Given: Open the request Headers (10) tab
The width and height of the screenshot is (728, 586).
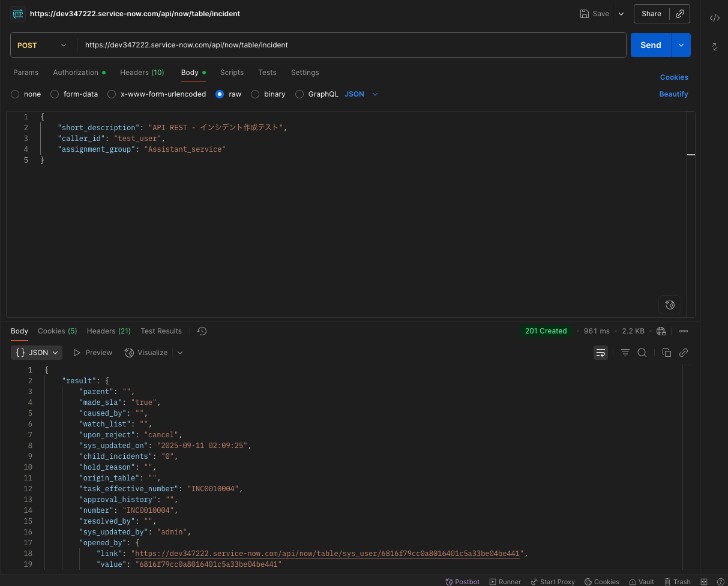Looking at the screenshot, I should [x=142, y=73].
